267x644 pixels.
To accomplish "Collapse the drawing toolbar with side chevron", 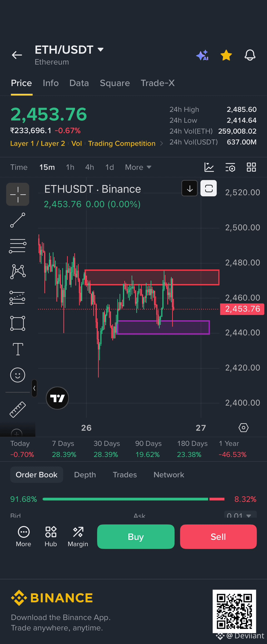I will tap(34, 388).
